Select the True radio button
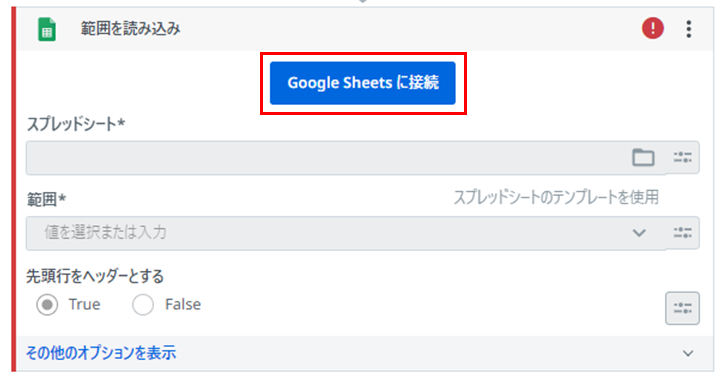This screenshot has height=386, width=723. (47, 305)
